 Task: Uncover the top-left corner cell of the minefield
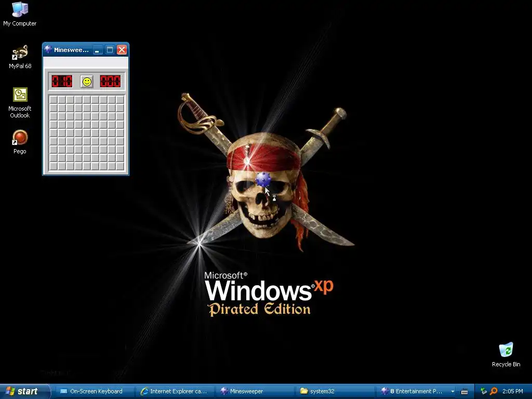(x=54, y=100)
